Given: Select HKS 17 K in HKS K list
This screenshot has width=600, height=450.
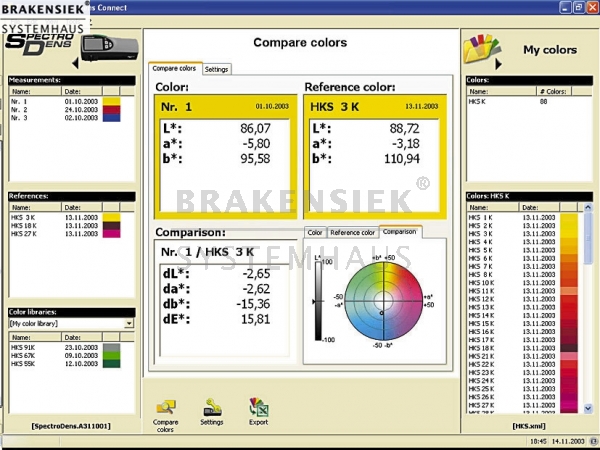Looking at the screenshot, I should click(x=523, y=340).
